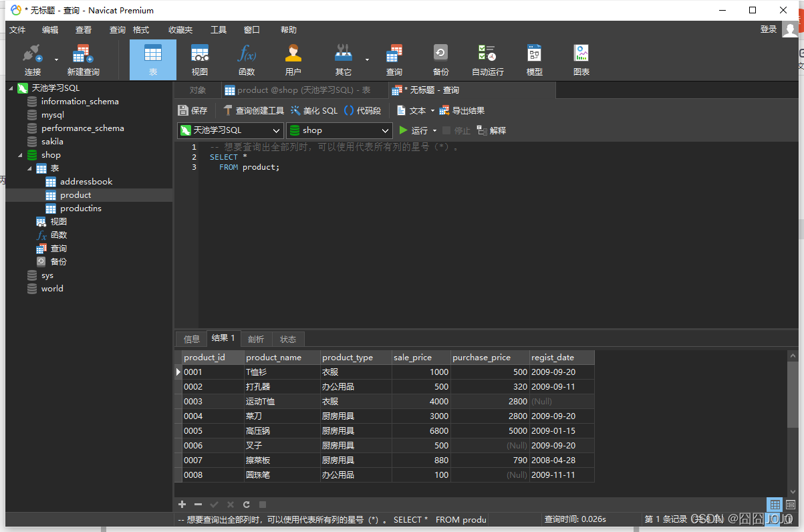
Task: Open the 工具 menu
Action: 219,30
